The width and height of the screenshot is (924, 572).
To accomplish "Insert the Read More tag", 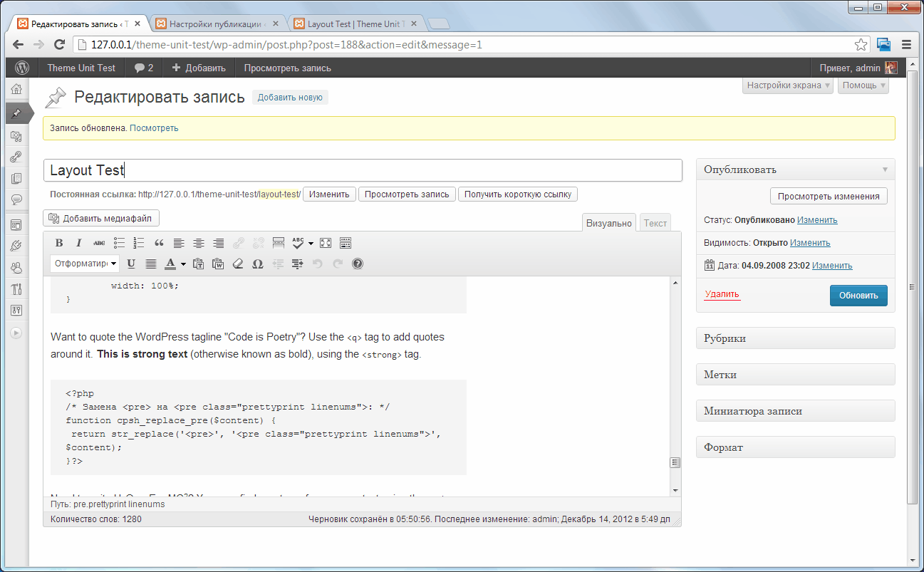I will point(279,243).
